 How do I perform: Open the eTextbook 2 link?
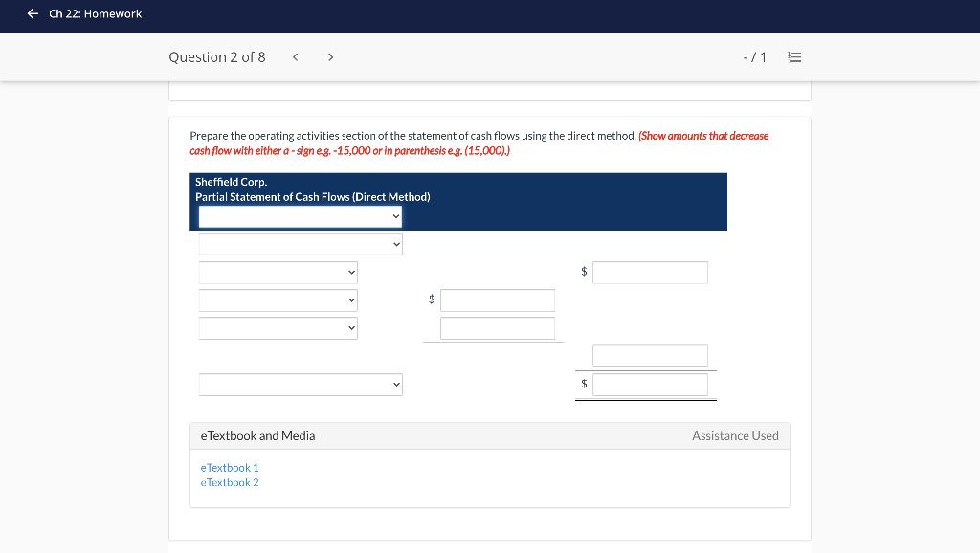pyautogui.click(x=230, y=482)
